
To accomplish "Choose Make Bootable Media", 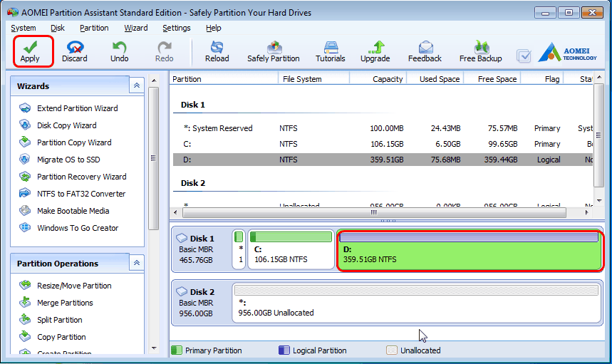I will point(73,211).
